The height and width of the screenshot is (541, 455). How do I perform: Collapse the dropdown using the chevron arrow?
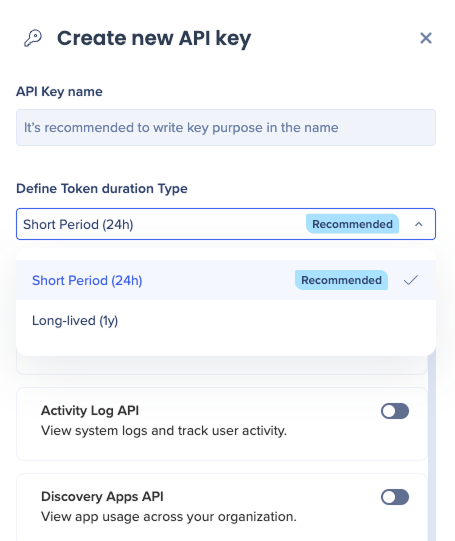tap(418, 224)
